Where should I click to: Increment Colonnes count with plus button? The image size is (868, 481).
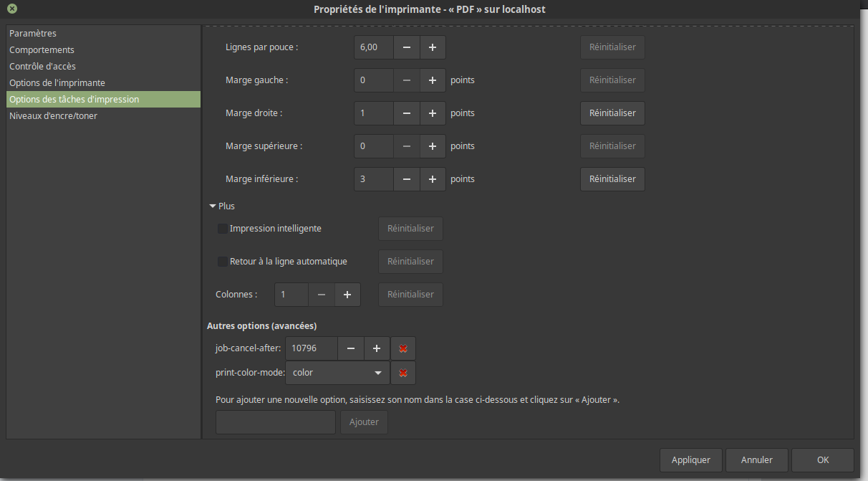(x=347, y=295)
